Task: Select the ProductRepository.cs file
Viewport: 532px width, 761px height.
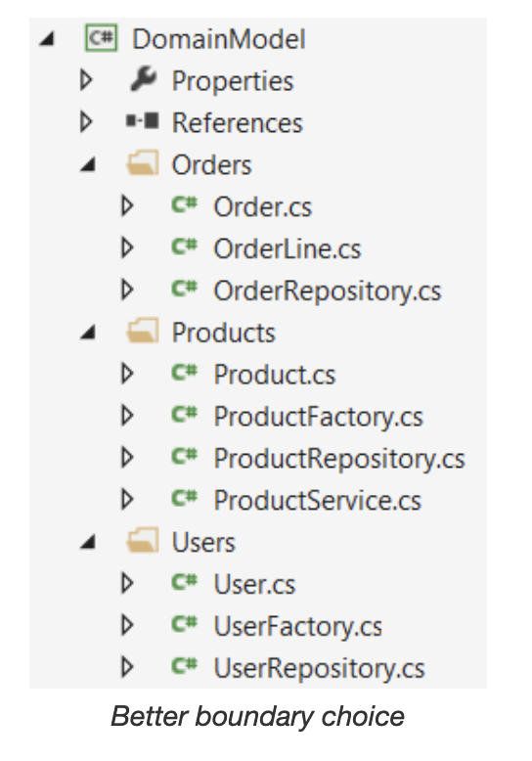Action: click(x=339, y=459)
